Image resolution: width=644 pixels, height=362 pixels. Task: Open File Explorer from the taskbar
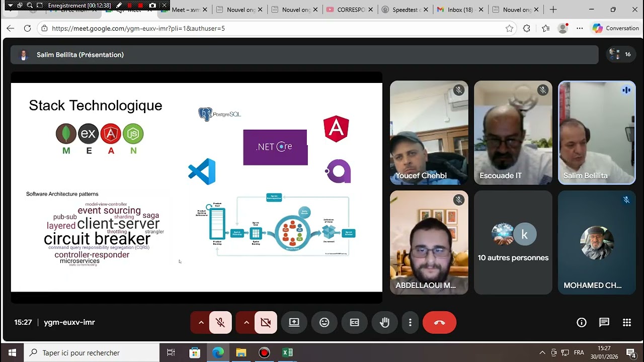(x=241, y=352)
